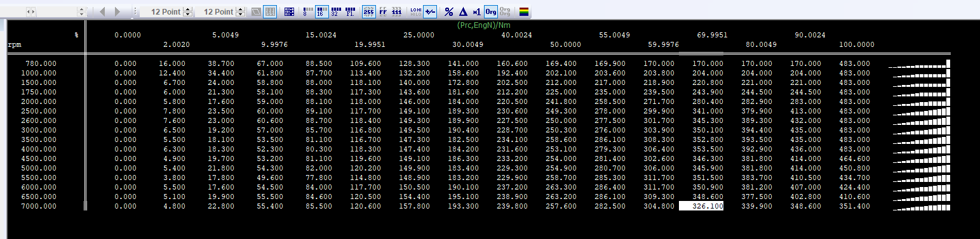Switch to hexadecimal FF display

[383, 11]
